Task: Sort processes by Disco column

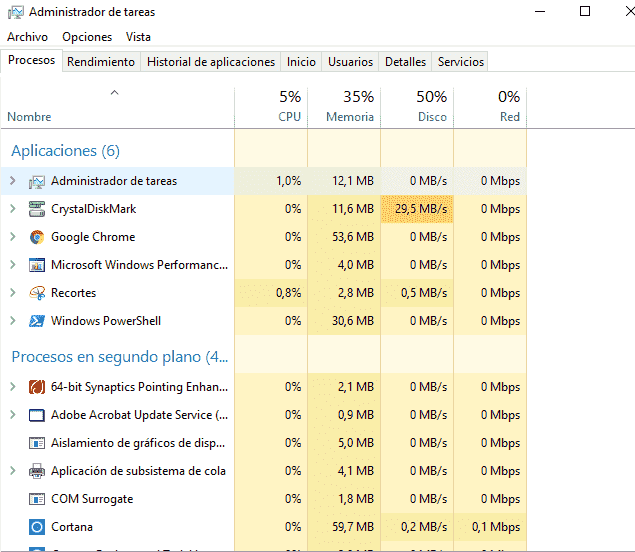Action: click(x=417, y=107)
